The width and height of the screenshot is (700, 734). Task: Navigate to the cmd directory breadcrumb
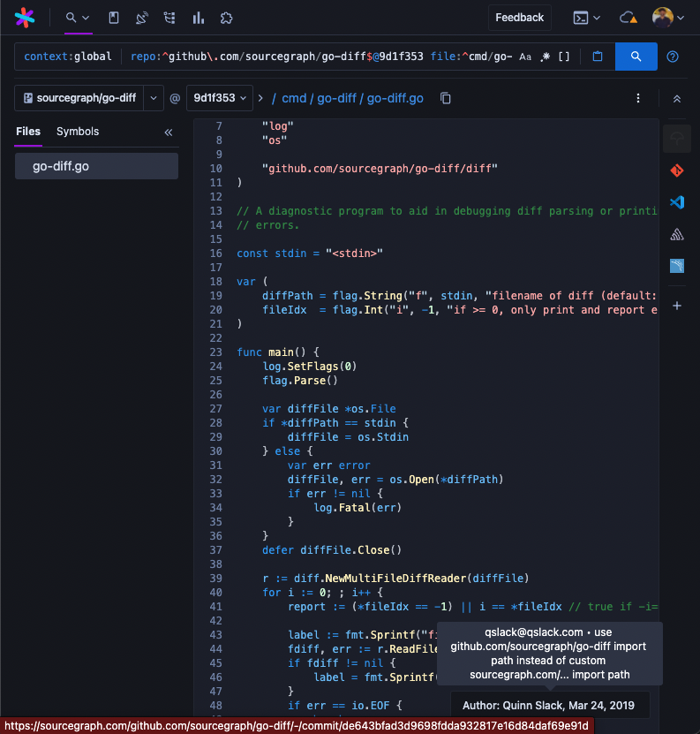[x=294, y=98]
